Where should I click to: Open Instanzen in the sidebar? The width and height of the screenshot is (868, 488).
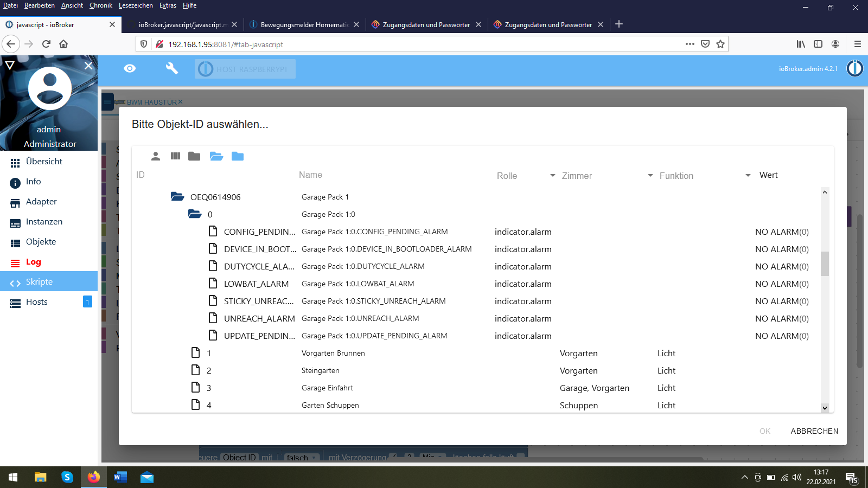[49, 222]
